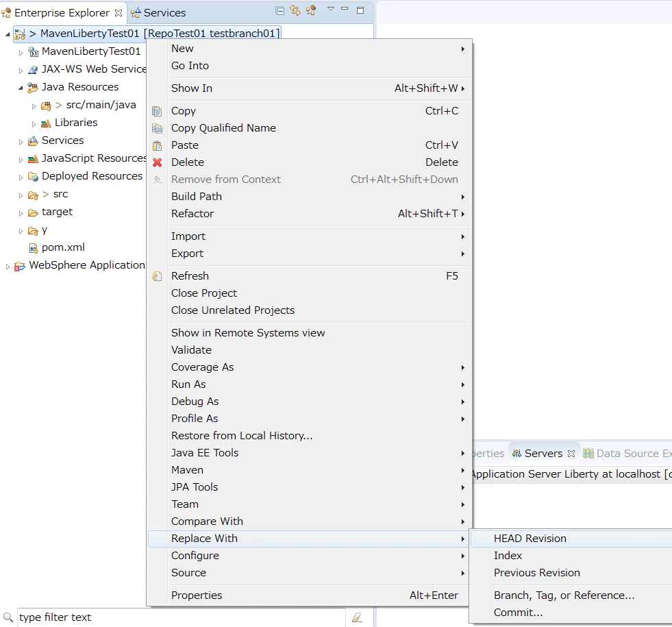This screenshot has width=672, height=627.
Task: Click the Copy icon in context menu
Action: 158,112
